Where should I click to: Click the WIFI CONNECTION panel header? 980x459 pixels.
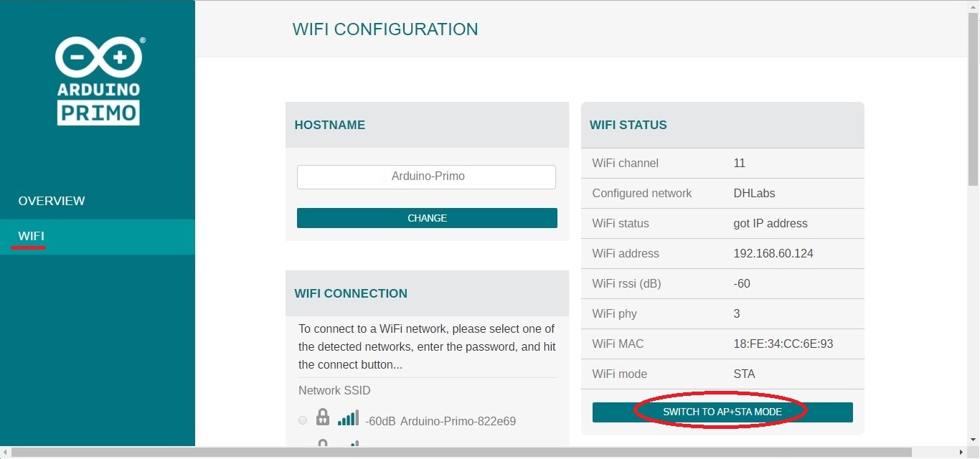(427, 293)
